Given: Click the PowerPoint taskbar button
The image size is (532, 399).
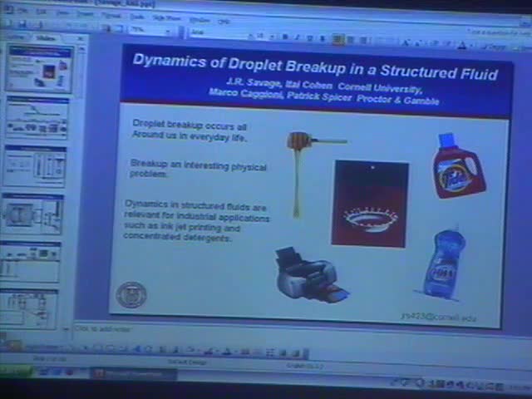Looking at the screenshot, I should (134, 374).
